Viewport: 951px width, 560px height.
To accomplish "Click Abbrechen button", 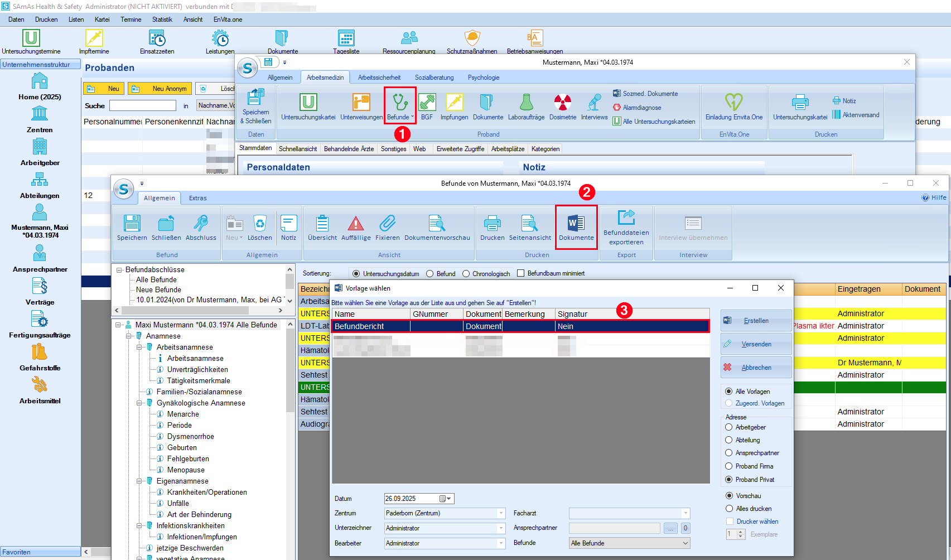I will pyautogui.click(x=756, y=368).
